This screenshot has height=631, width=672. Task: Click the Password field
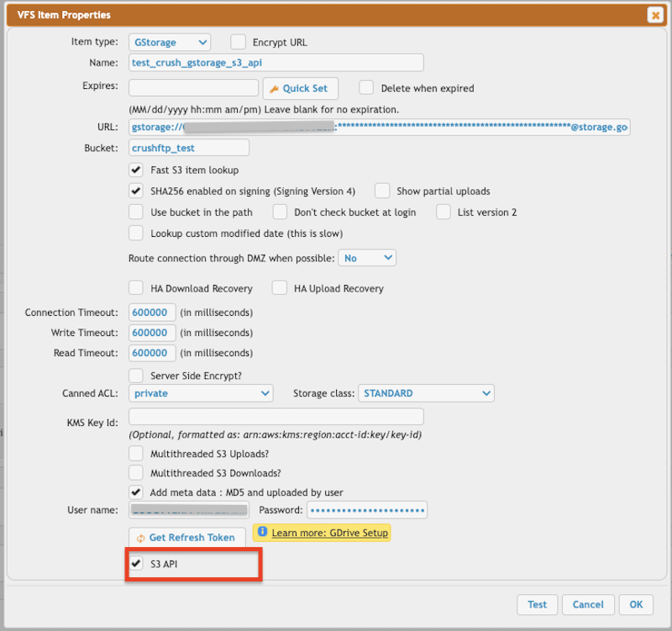point(367,510)
